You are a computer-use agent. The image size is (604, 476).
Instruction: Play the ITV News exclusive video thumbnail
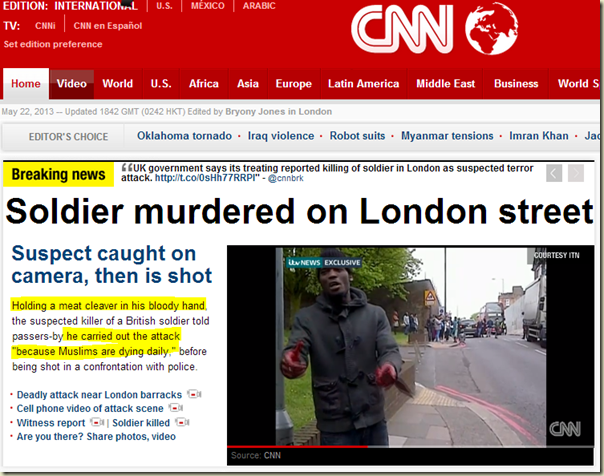point(411,347)
